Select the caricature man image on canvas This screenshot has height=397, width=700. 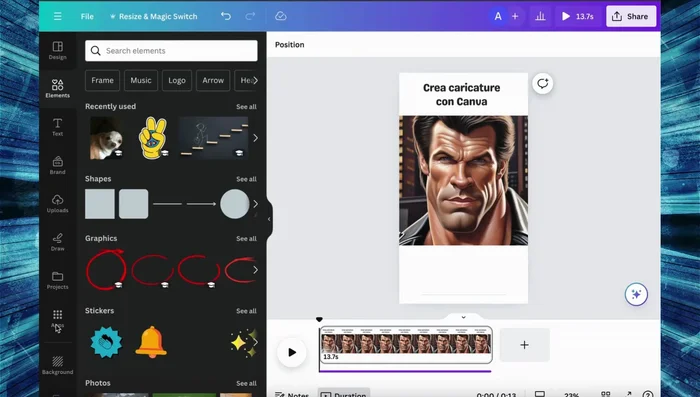(463, 180)
